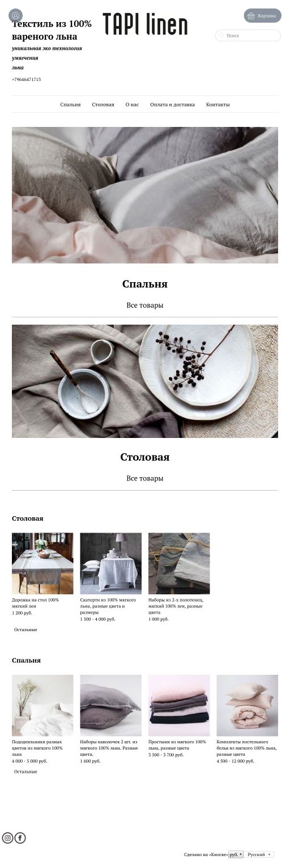The width and height of the screenshot is (290, 868).
Task: Open the table runner product thumbnail
Action: coord(42,563)
